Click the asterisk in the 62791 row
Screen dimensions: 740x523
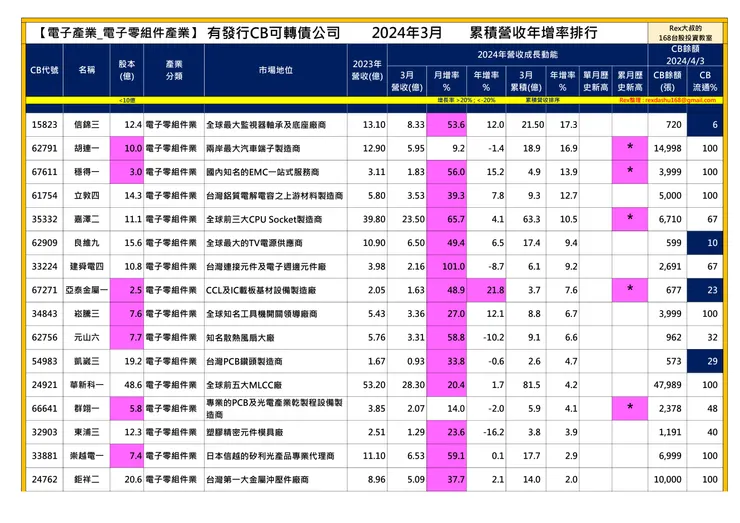(x=630, y=148)
